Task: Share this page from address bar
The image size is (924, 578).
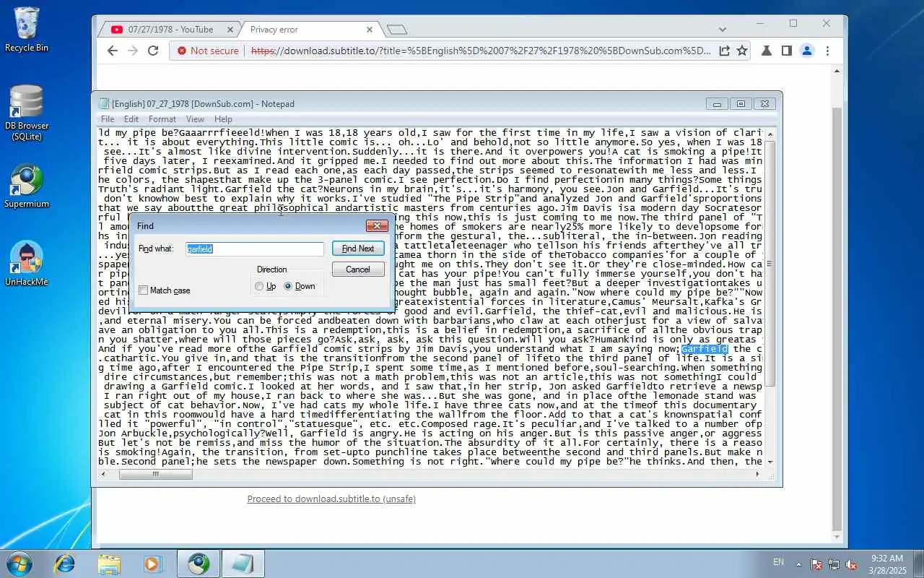Action: click(724, 51)
